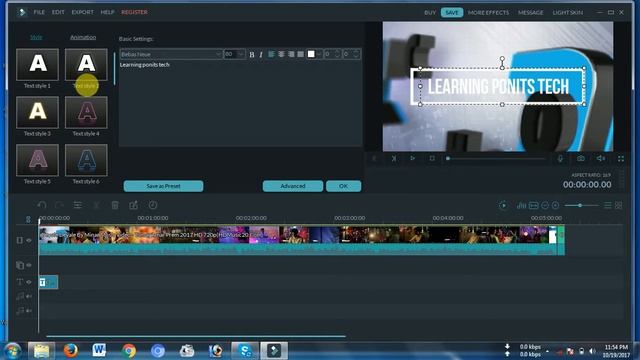Click the redo arrow icon
This screenshot has height=360, width=640.
pos(60,205)
